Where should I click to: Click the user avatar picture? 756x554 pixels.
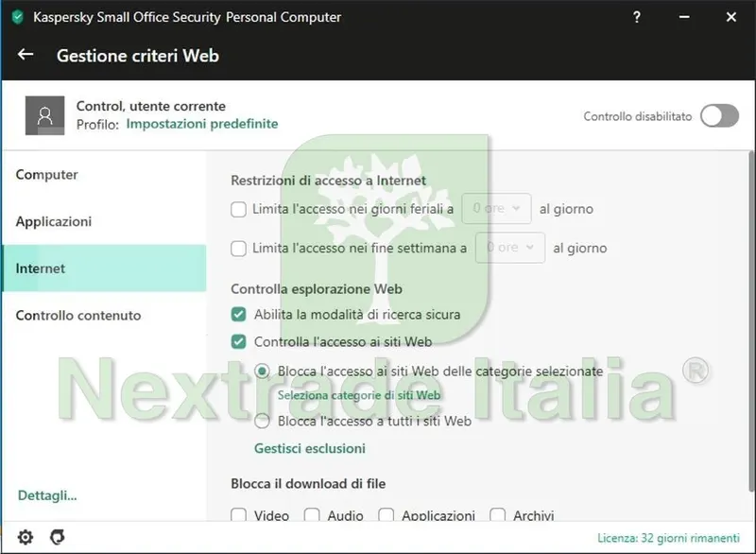[44, 115]
